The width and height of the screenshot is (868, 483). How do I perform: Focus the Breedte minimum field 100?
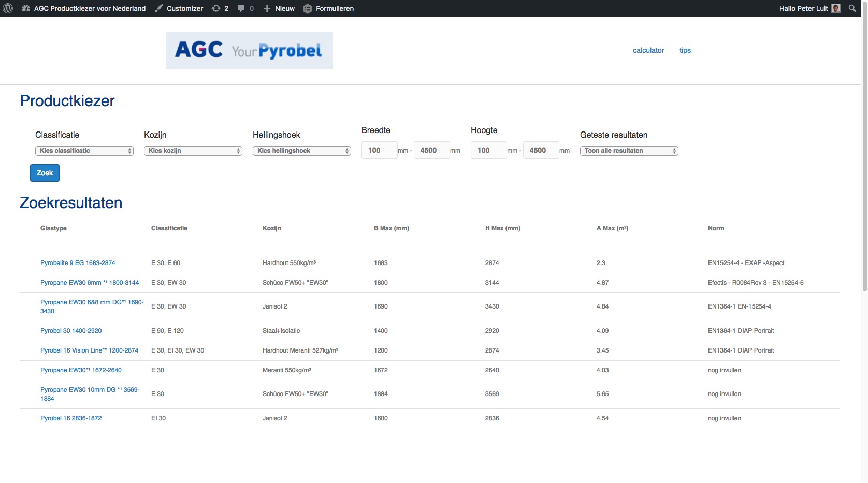(x=380, y=150)
